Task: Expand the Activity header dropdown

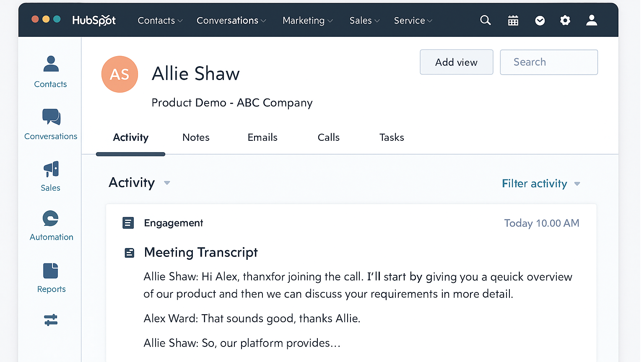Action: pyautogui.click(x=167, y=183)
